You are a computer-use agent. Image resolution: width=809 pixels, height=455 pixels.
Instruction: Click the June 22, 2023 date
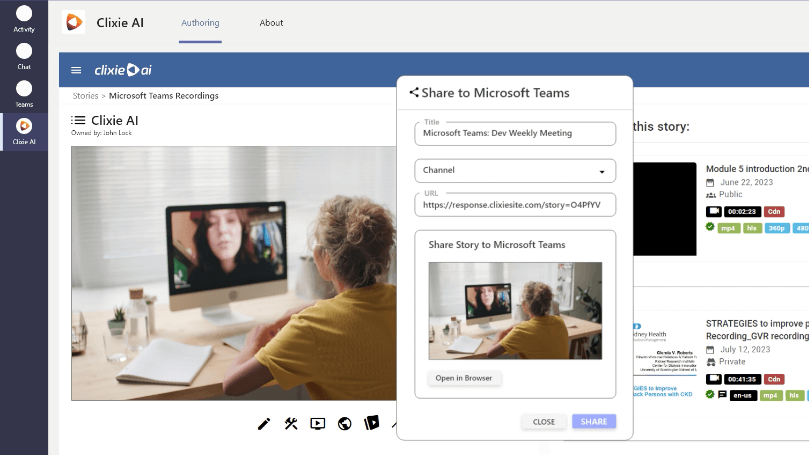coord(747,182)
